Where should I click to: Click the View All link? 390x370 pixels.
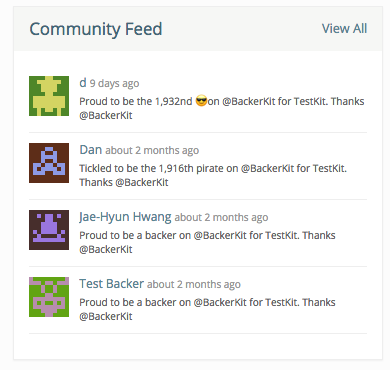344,29
